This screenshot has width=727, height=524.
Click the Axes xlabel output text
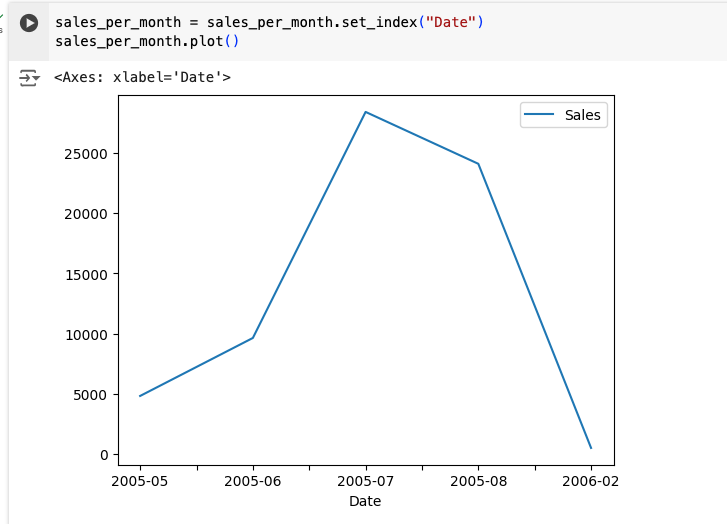(x=142, y=76)
